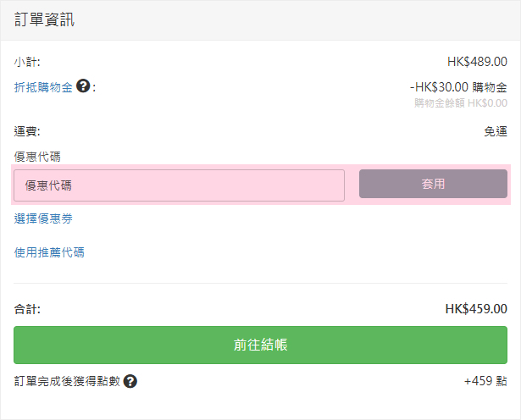The width and height of the screenshot is (521, 420).
Task: Proceed with the green 前往結帳 button
Action: point(260,345)
